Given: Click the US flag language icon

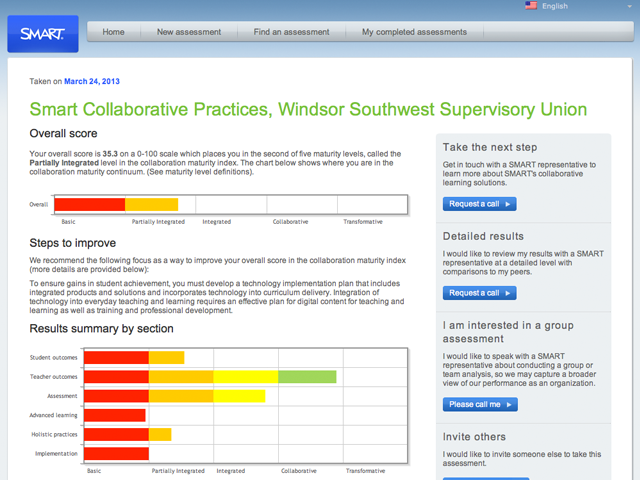Looking at the screenshot, I should (x=531, y=6).
